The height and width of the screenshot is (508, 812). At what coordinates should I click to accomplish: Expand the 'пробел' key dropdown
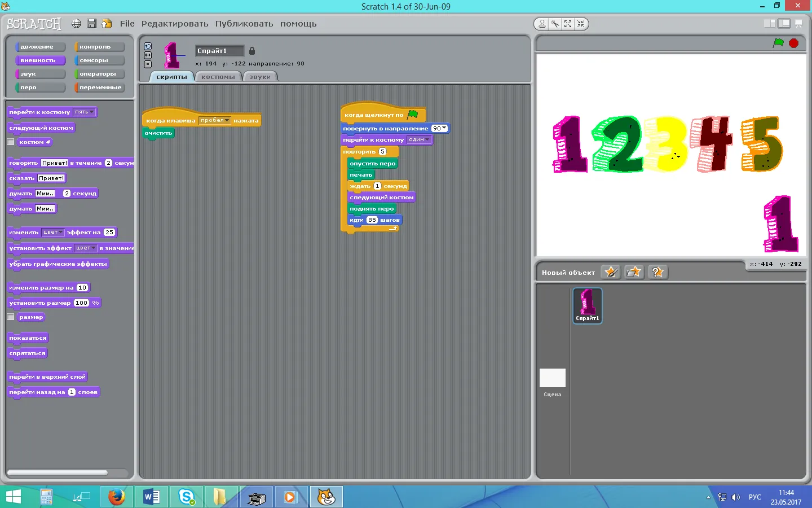tap(227, 120)
